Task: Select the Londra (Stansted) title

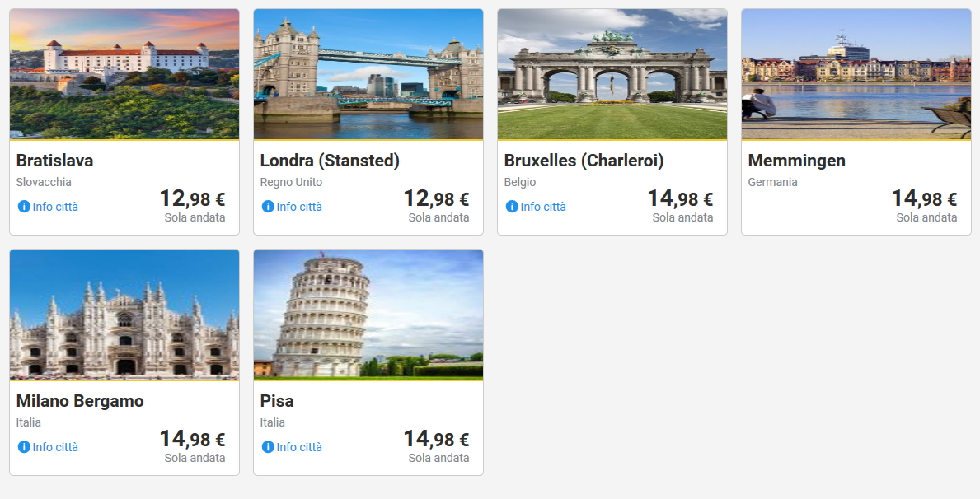Action: pos(330,161)
